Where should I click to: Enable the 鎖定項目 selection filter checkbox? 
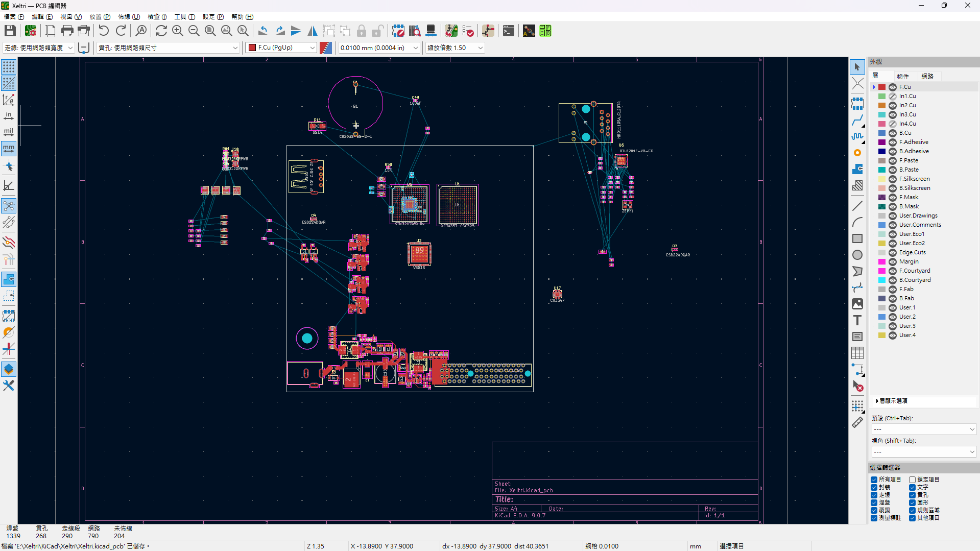coord(912,480)
